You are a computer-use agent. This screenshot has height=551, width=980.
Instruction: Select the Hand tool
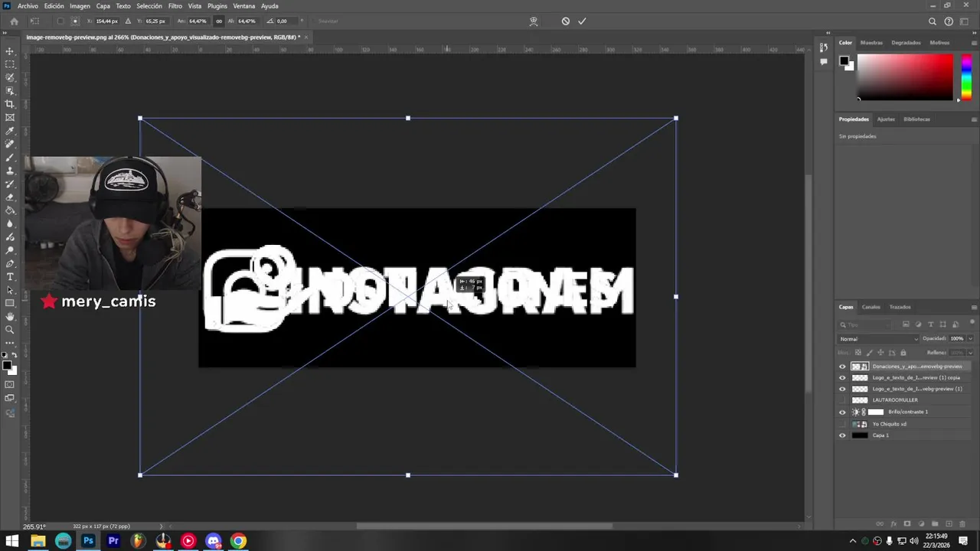click(10, 316)
